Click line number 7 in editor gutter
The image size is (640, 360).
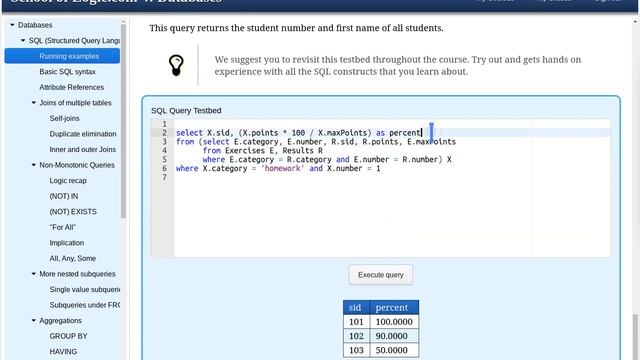164,177
